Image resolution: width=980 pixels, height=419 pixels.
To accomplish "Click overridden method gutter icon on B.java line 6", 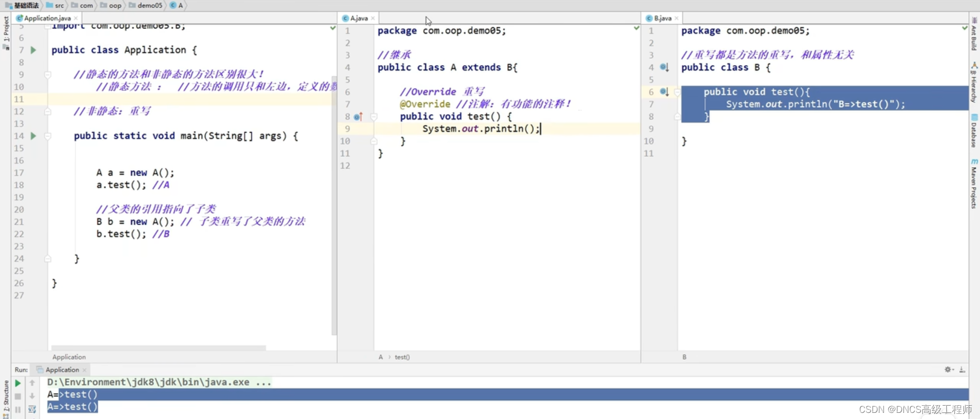I will coord(664,91).
